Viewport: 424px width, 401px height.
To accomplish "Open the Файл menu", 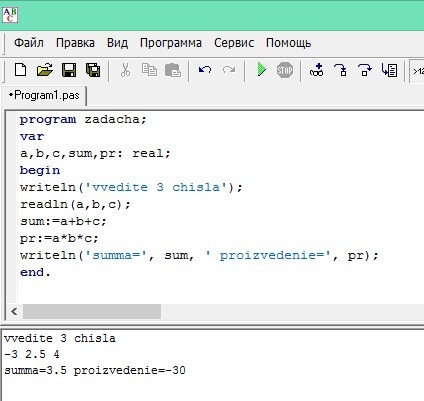I will click(x=29, y=43).
